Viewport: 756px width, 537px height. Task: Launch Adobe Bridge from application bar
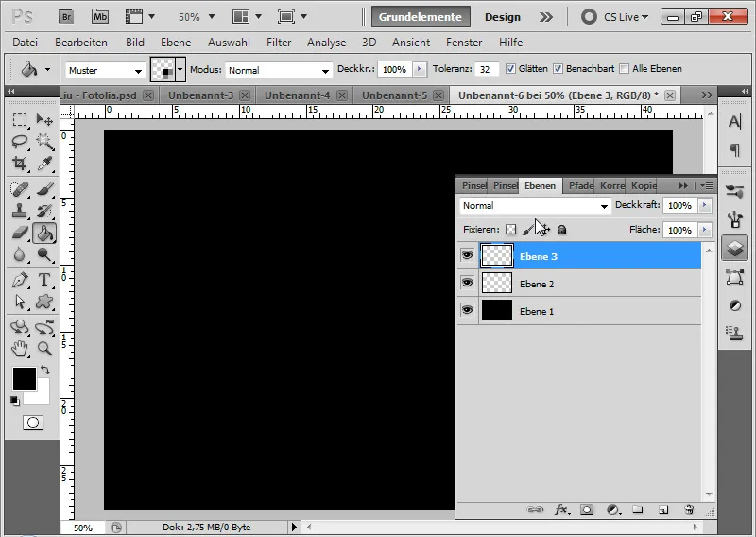click(66, 17)
